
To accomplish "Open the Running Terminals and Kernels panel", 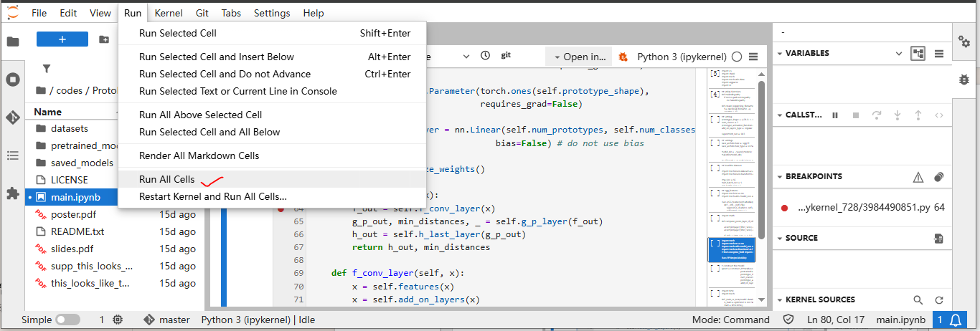I will [12, 80].
